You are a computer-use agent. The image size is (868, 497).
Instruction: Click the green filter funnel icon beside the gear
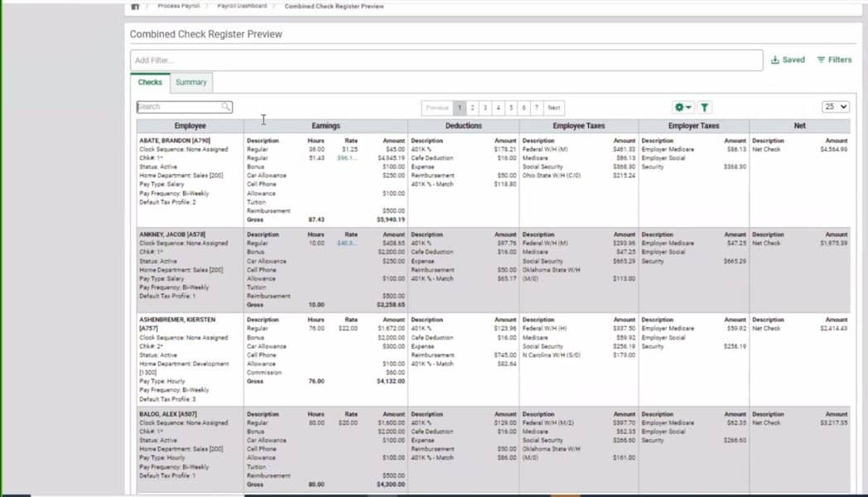(705, 108)
